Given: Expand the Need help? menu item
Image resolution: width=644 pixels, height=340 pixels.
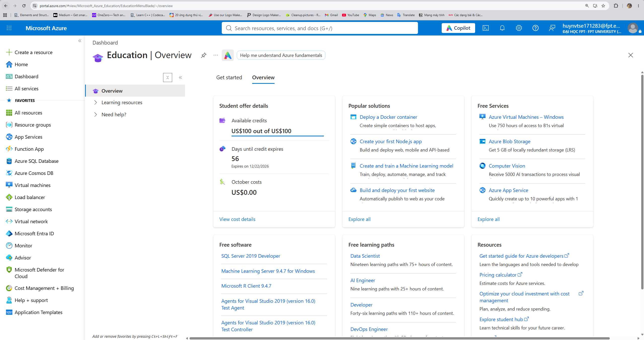Looking at the screenshot, I should click(x=114, y=115).
